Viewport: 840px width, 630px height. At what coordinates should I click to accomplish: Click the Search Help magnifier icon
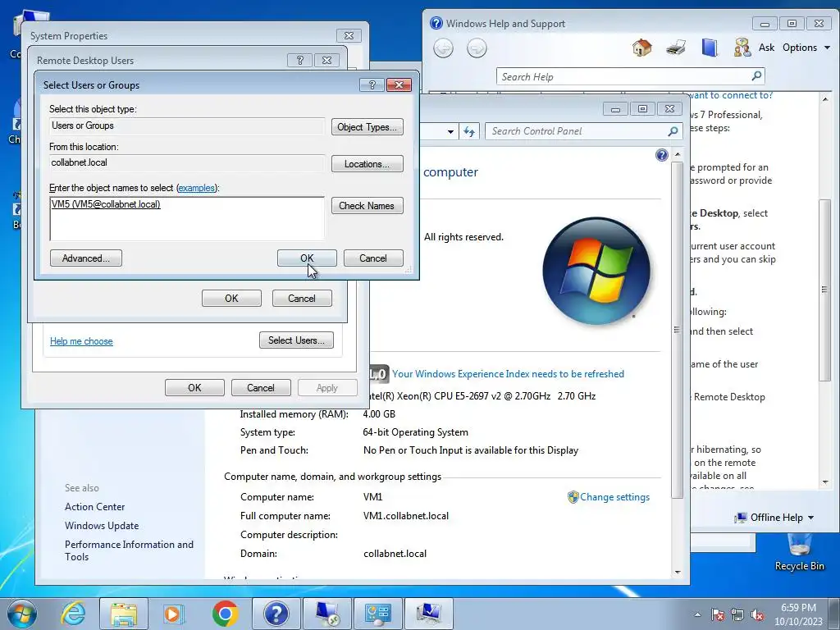(x=756, y=76)
